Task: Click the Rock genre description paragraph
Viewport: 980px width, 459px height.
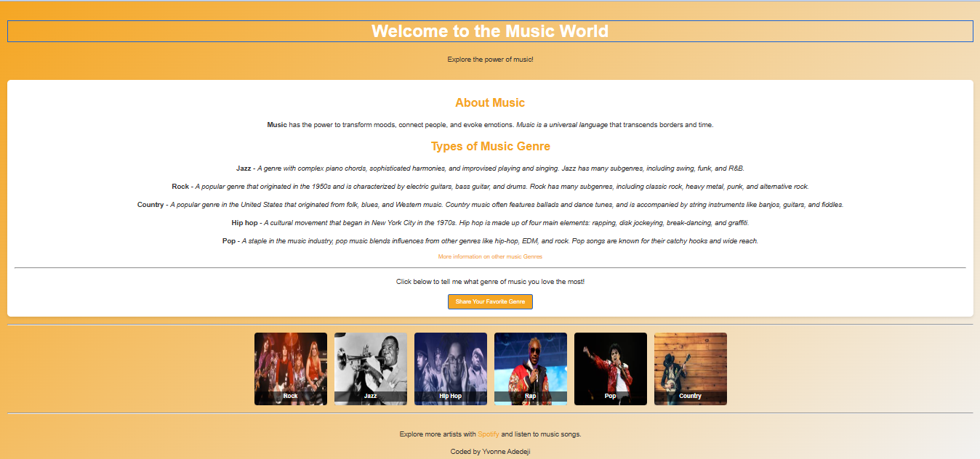Action: (x=490, y=185)
